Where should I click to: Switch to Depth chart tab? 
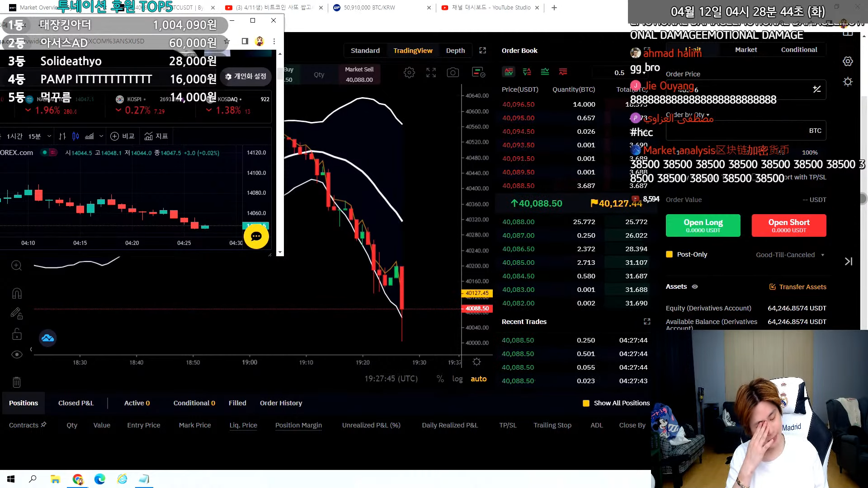455,51
